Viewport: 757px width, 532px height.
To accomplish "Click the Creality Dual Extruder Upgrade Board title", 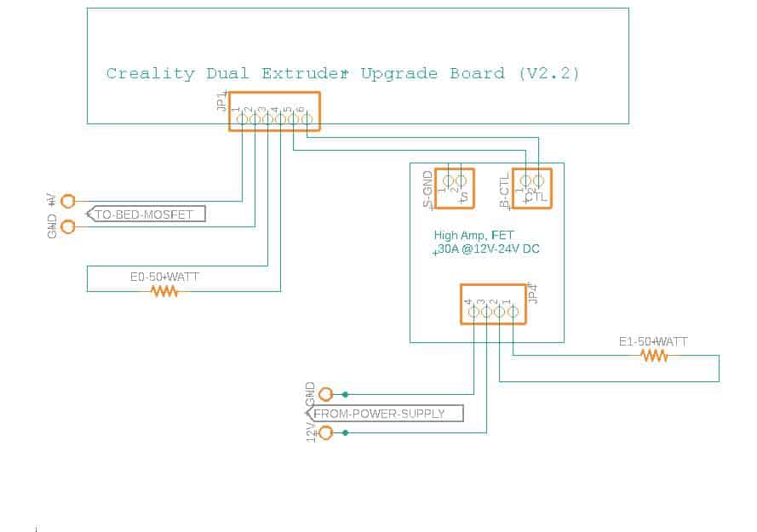I will 342,73.
